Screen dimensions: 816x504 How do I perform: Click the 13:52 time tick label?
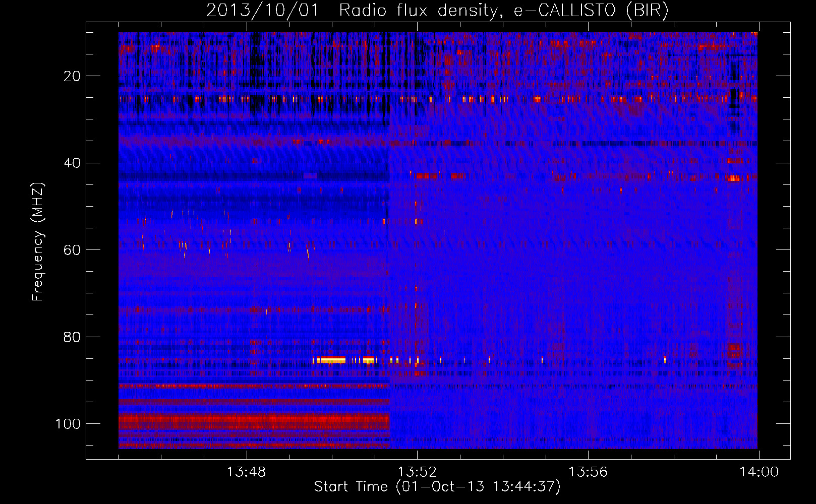[417, 472]
